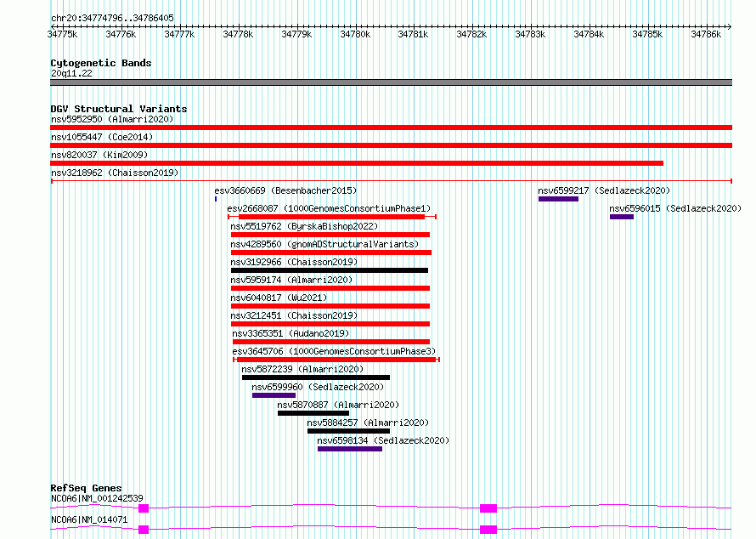Open the nsv1055447 (Coe2014) variant label
Image resolution: width=756 pixels, height=539 pixels.
click(x=102, y=137)
